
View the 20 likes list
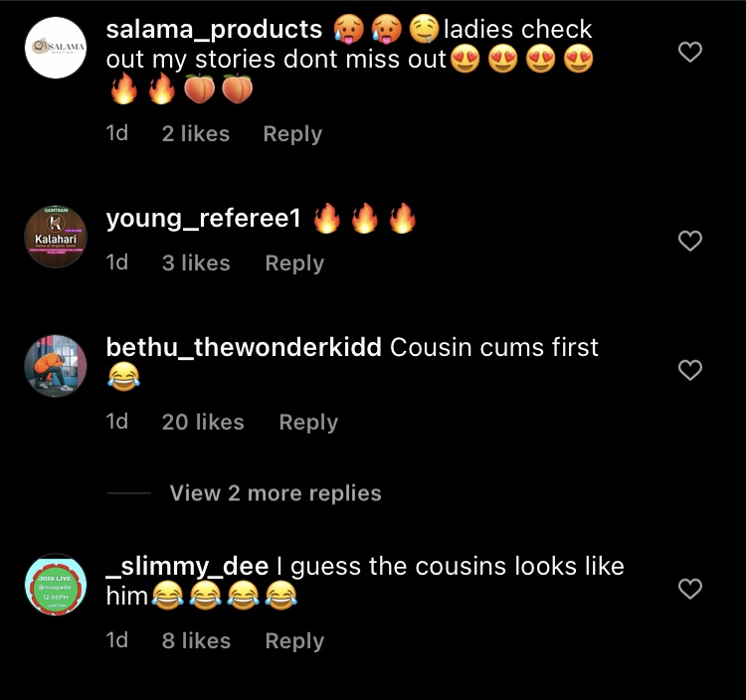pyautogui.click(x=203, y=423)
